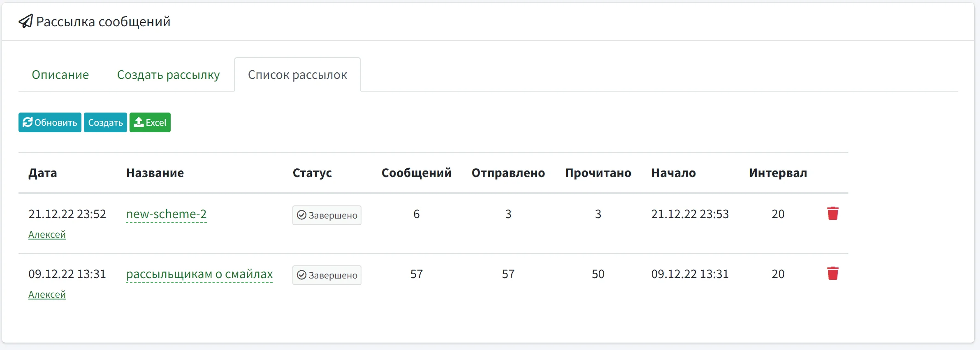
Task: Click Алексей link in the bottom row
Action: 46,294
